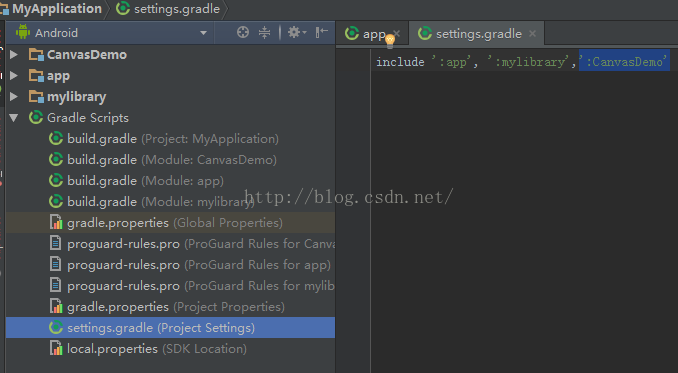
Task: Click the scroll-from-source target icon
Action: tap(243, 32)
